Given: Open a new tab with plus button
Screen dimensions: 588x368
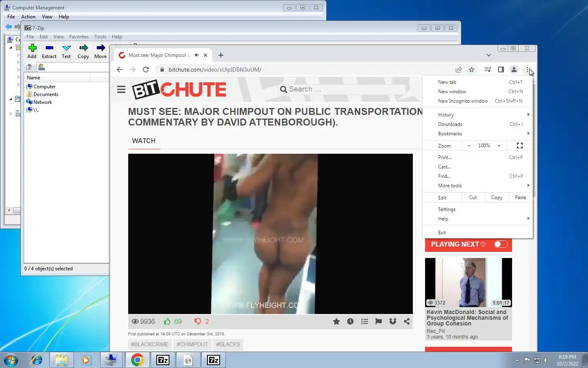Looking at the screenshot, I should pyautogui.click(x=221, y=55).
